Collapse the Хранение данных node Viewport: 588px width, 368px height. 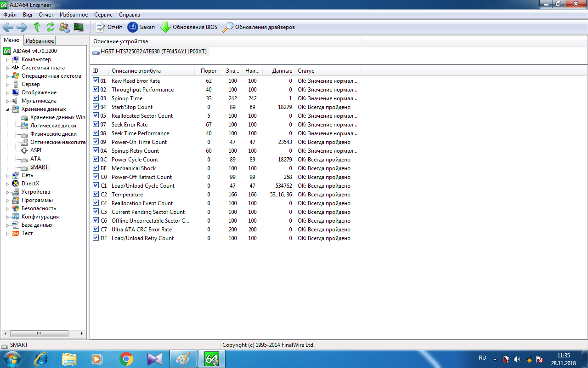7,109
